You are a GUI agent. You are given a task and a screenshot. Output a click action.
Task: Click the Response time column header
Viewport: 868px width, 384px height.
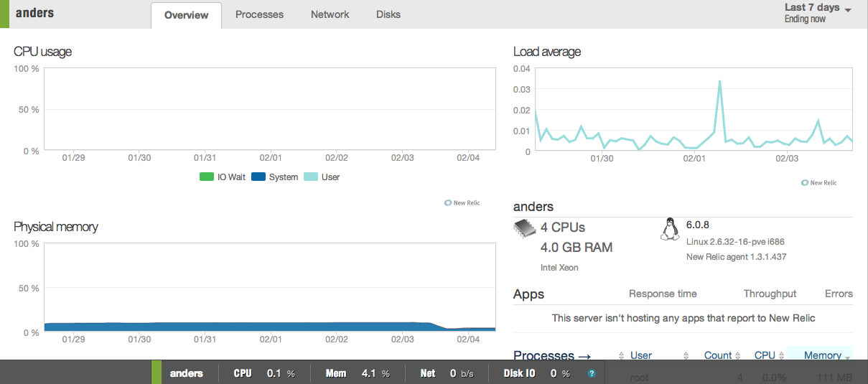click(663, 294)
